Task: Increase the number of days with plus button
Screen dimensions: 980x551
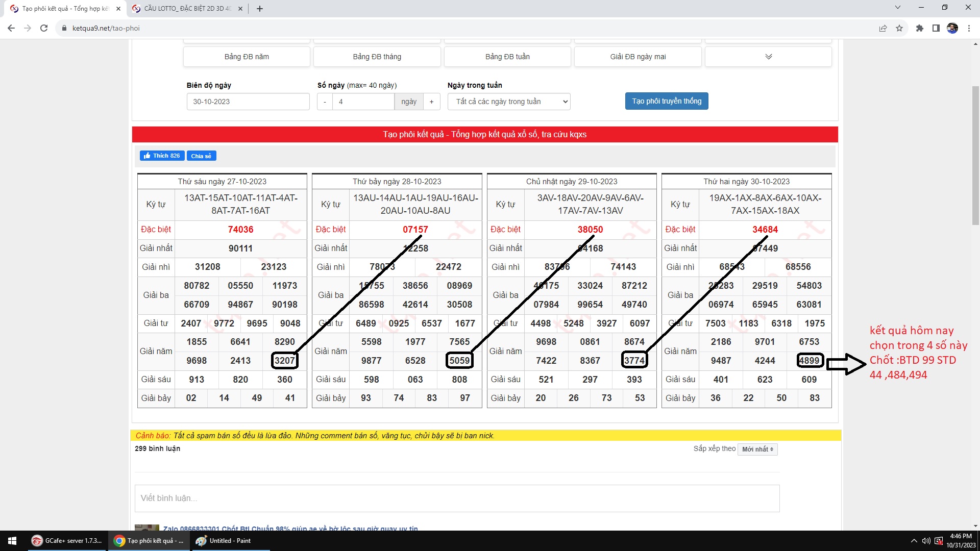Action: (x=431, y=102)
